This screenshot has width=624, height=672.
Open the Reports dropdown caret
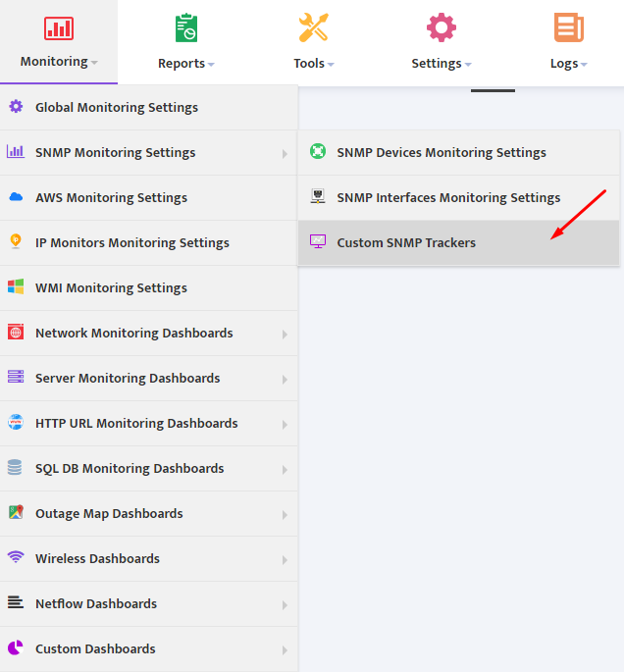pos(211,65)
